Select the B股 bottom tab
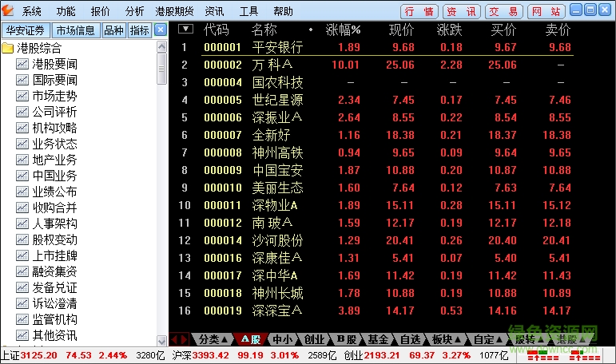Image resolution: width=616 pixels, height=364 pixels. pyautogui.click(x=347, y=339)
